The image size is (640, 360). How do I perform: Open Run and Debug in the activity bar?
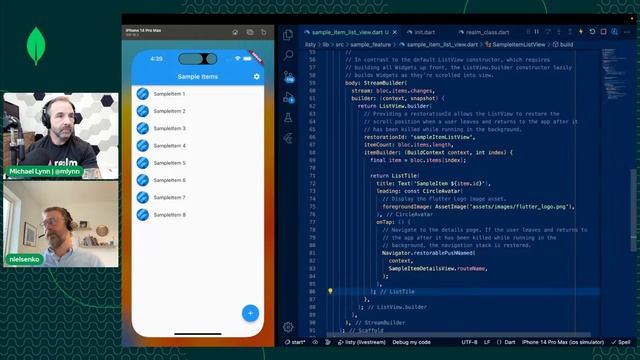[289, 98]
